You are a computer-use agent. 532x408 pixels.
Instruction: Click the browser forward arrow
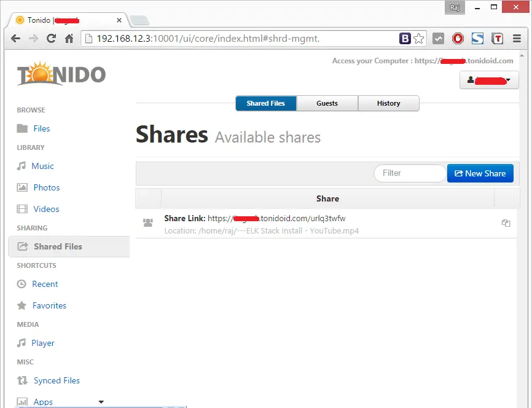pyautogui.click(x=33, y=39)
